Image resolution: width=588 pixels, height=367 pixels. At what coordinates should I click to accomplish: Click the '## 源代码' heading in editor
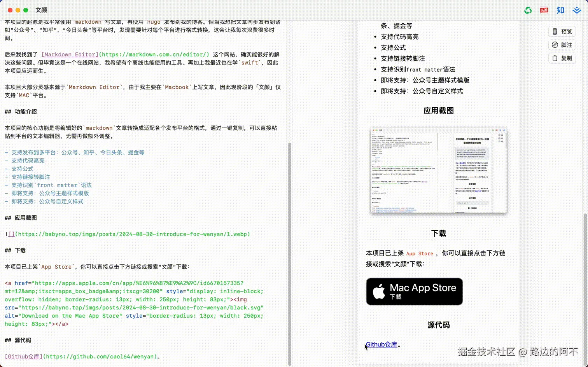18,340
